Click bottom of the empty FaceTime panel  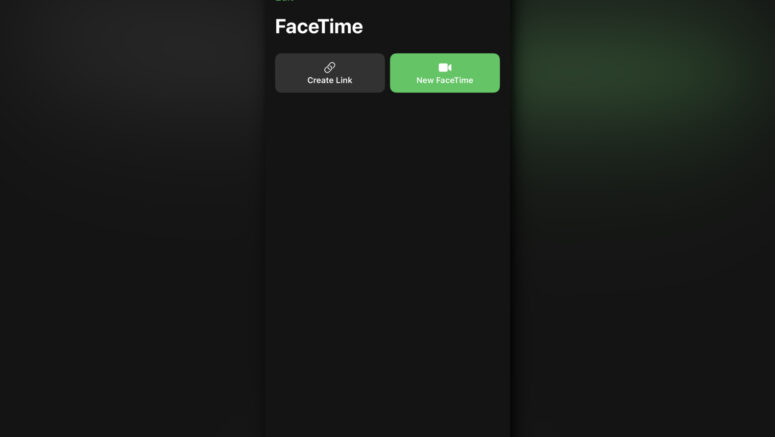pos(388,415)
